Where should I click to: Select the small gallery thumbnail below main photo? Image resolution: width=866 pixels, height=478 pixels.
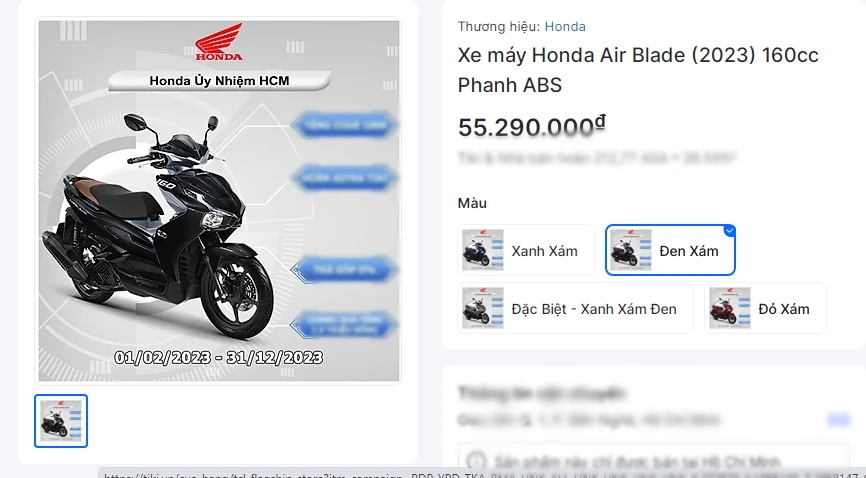[61, 421]
